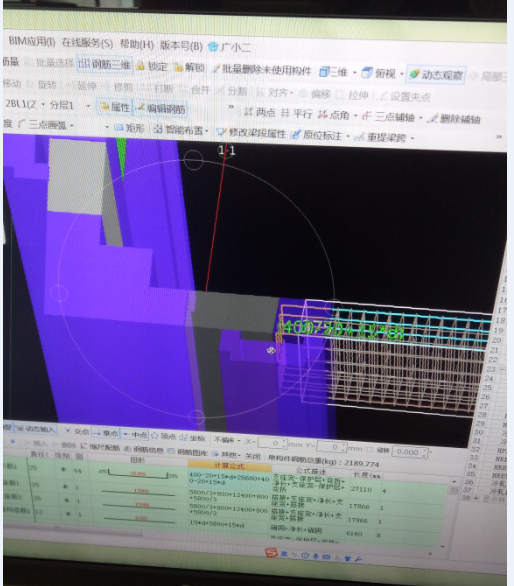This screenshot has width=514, height=586.
Task: Open the 对齐 align dropdown
Action: click(x=276, y=92)
